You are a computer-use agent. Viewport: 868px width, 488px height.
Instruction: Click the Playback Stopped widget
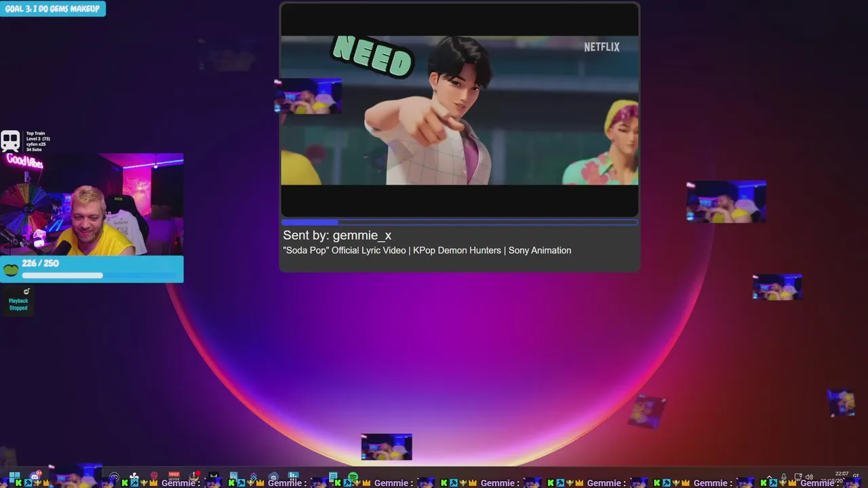[18, 300]
